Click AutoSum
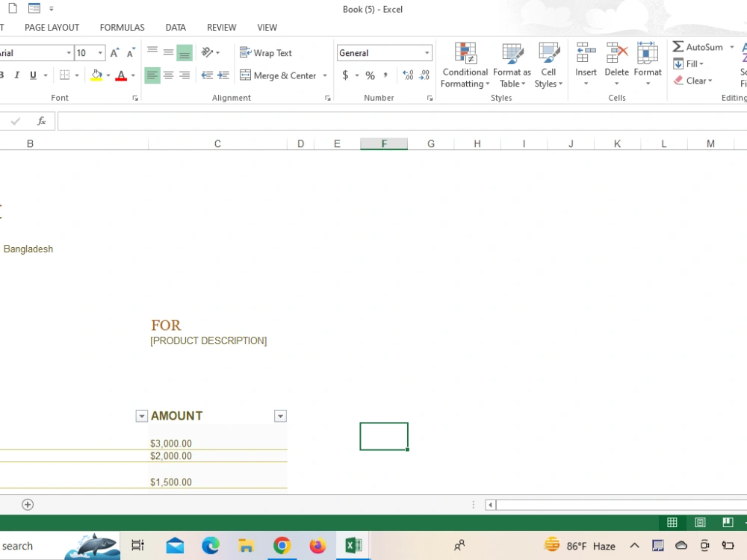Viewport: 747px width, 560px height. point(698,46)
